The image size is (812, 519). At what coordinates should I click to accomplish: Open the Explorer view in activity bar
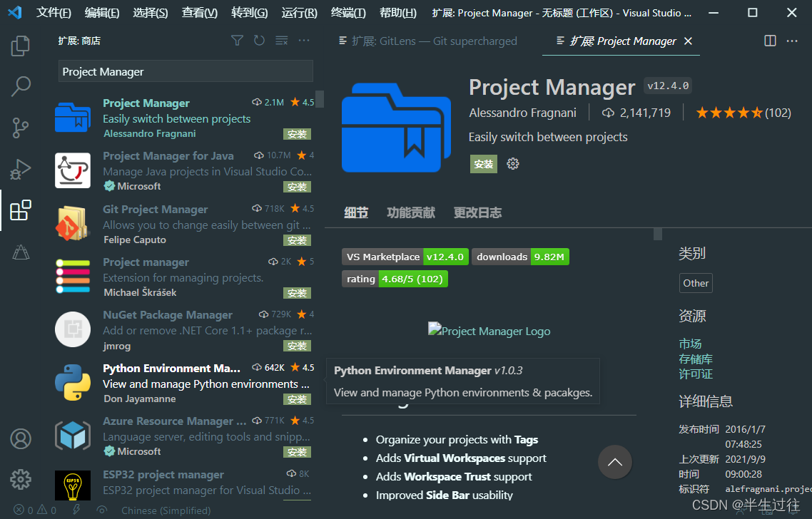pos(20,46)
